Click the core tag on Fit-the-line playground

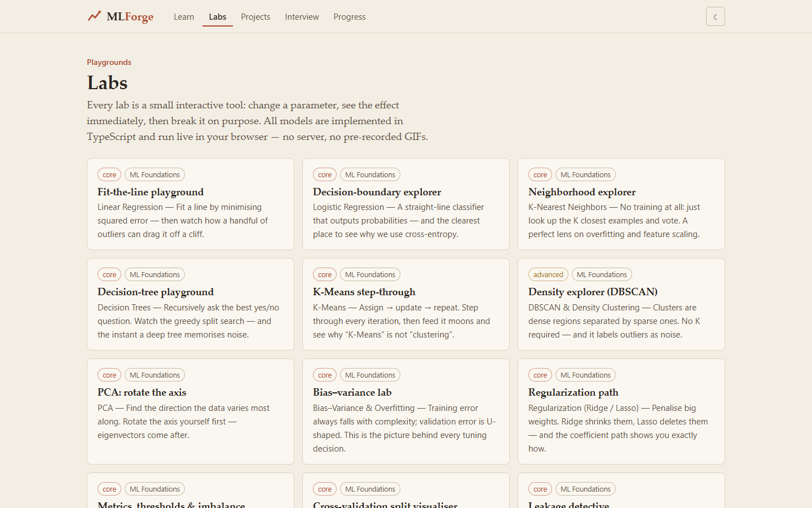click(109, 175)
